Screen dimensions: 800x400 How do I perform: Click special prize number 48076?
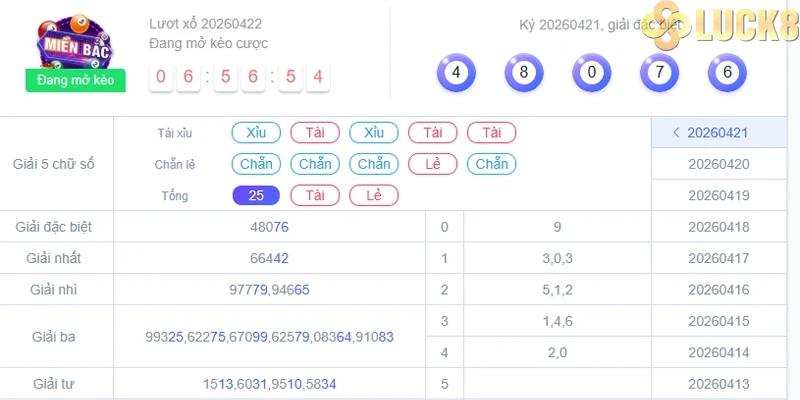click(269, 227)
